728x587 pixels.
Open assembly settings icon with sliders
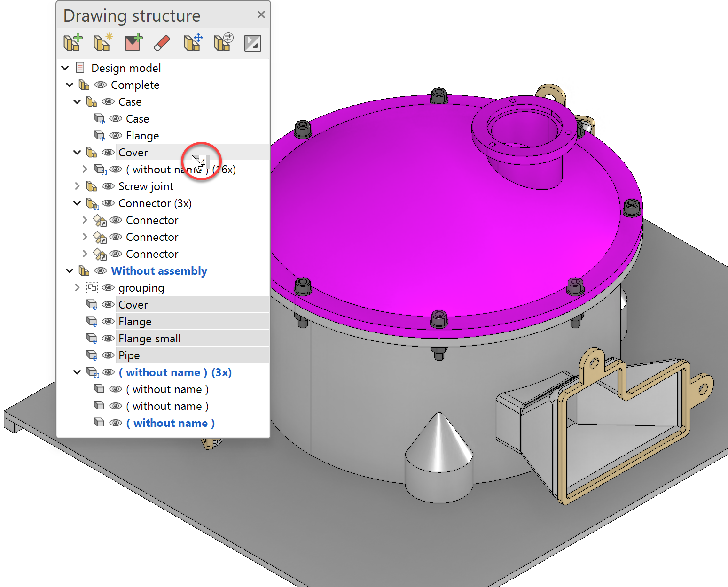223,43
